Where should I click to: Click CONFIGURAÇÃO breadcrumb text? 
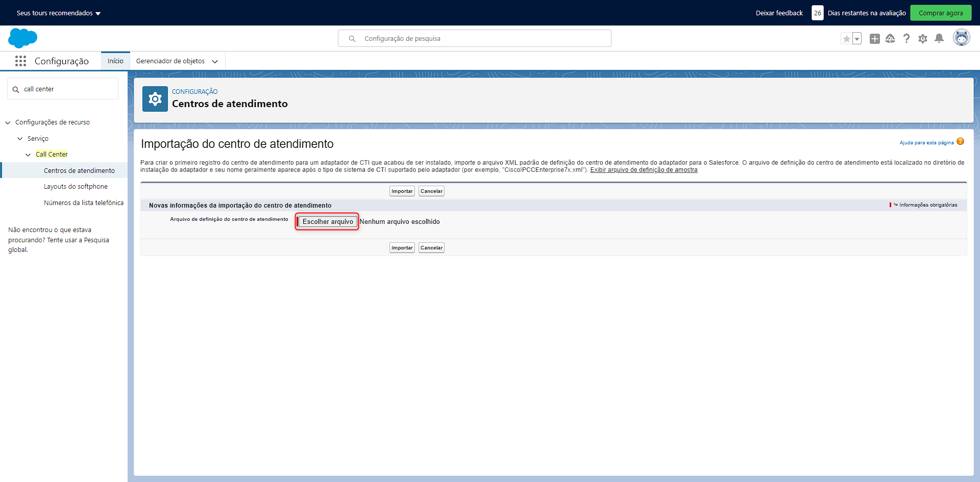[194, 92]
